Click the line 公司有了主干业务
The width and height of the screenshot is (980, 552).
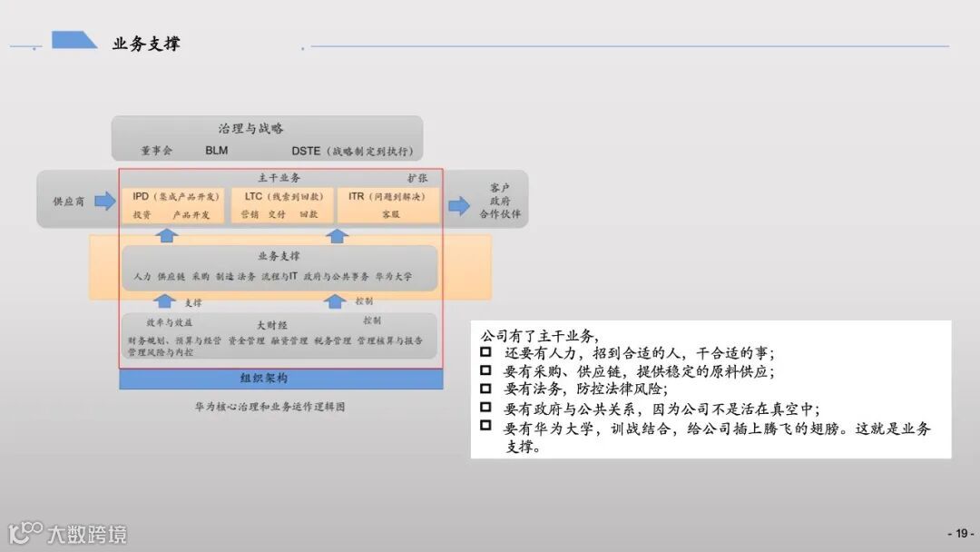click(x=539, y=336)
